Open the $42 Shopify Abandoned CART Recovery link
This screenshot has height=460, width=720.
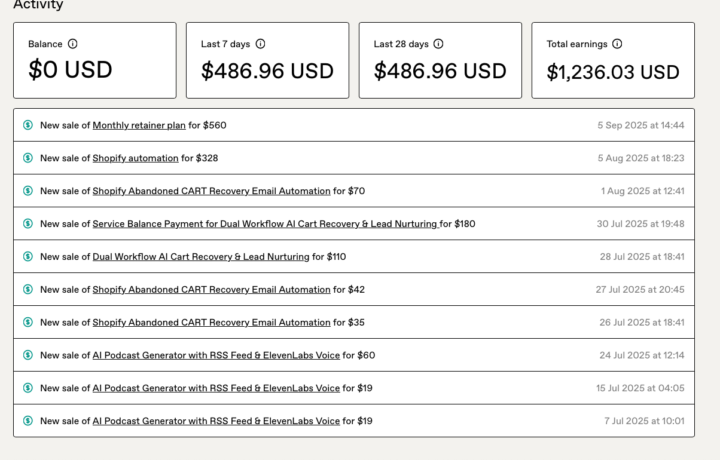coord(211,290)
